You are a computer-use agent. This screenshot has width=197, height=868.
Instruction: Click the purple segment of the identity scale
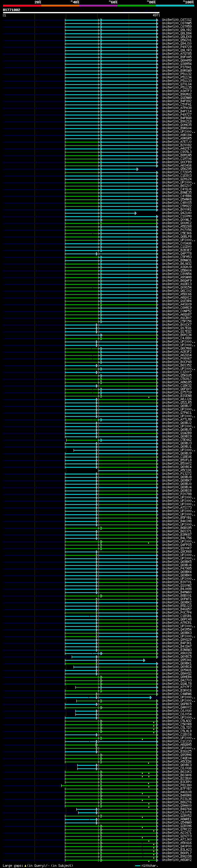point(98,6)
